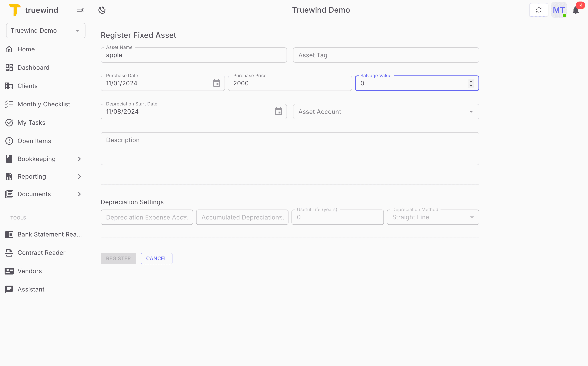Open My Tasks from the sidebar
Viewport: 588px width, 366px height.
coord(31,122)
